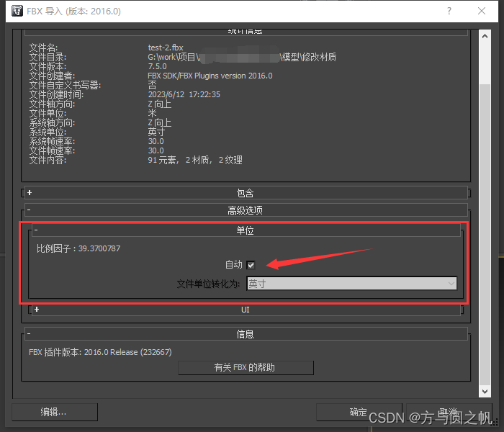Open the 文件单位转化为 dropdown
Viewport: 504px width, 432px height.
[352, 284]
